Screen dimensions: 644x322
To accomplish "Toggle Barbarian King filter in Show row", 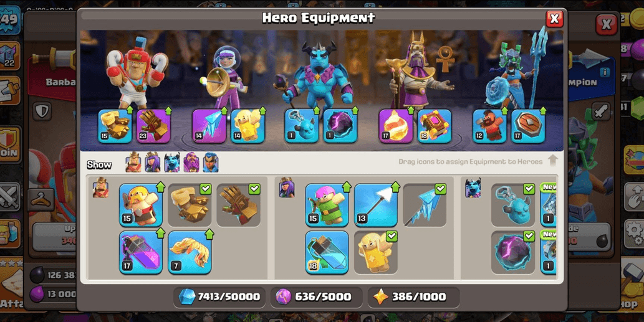I will 133,162.
